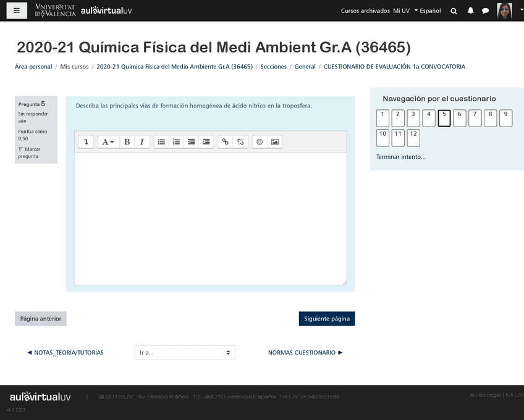This screenshot has width=524, height=420.
Task: Select current question 5 in navigation
Action: 444,119
